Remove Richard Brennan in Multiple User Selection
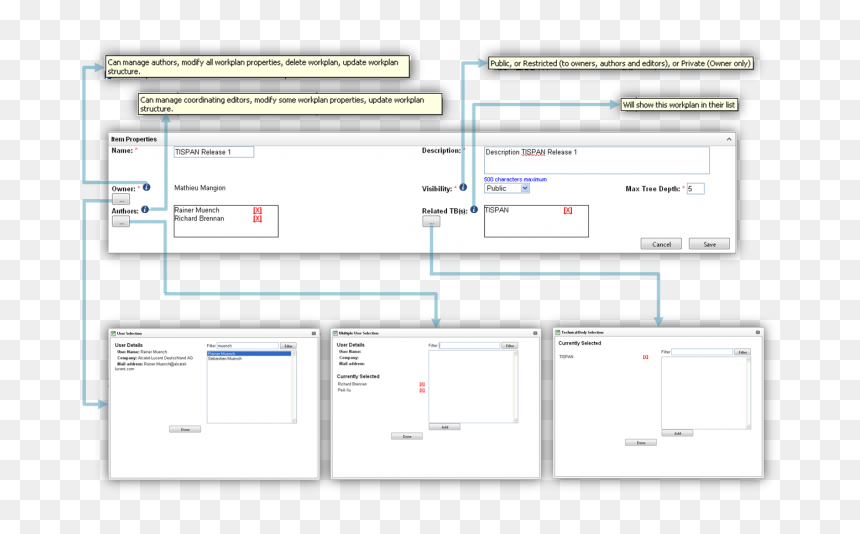 (x=422, y=384)
